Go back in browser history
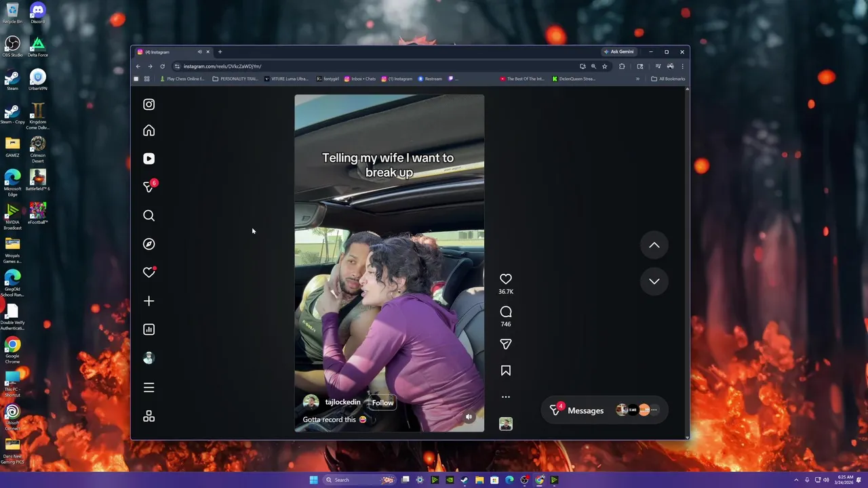 point(138,66)
